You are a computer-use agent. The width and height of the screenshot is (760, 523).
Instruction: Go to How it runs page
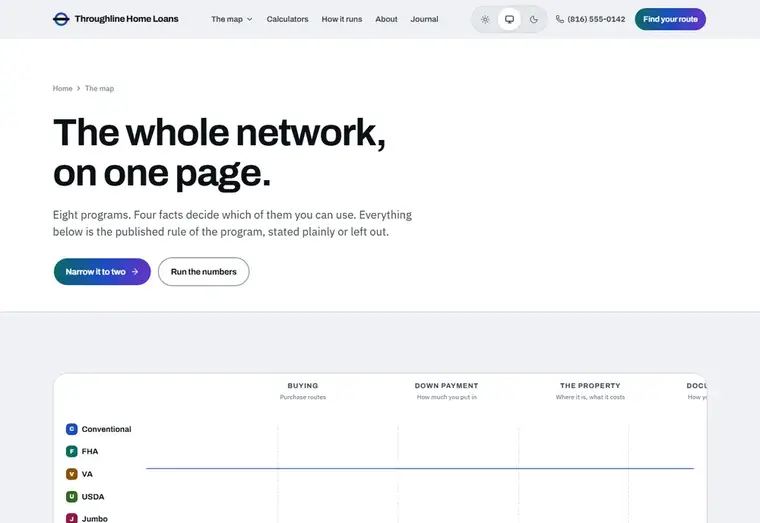pos(342,19)
